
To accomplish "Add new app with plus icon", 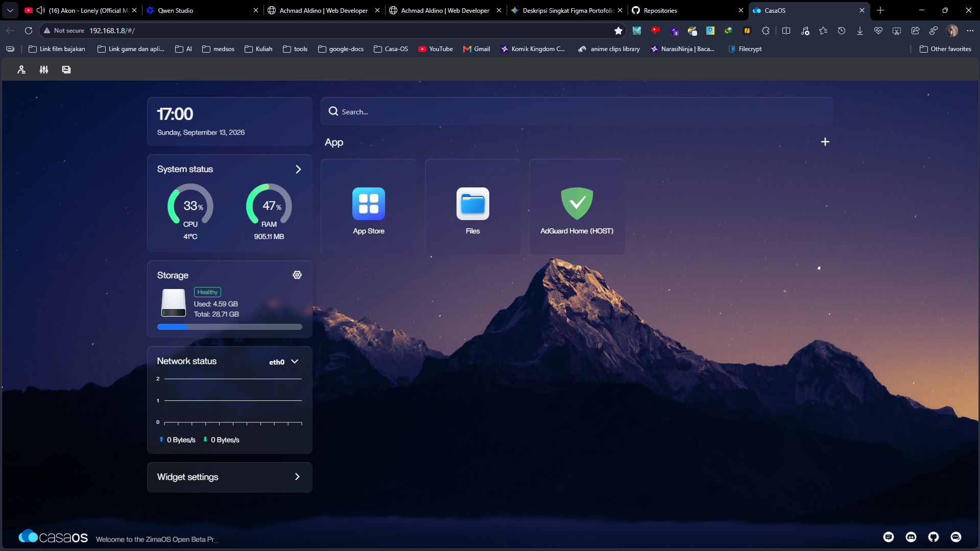I will [x=825, y=142].
